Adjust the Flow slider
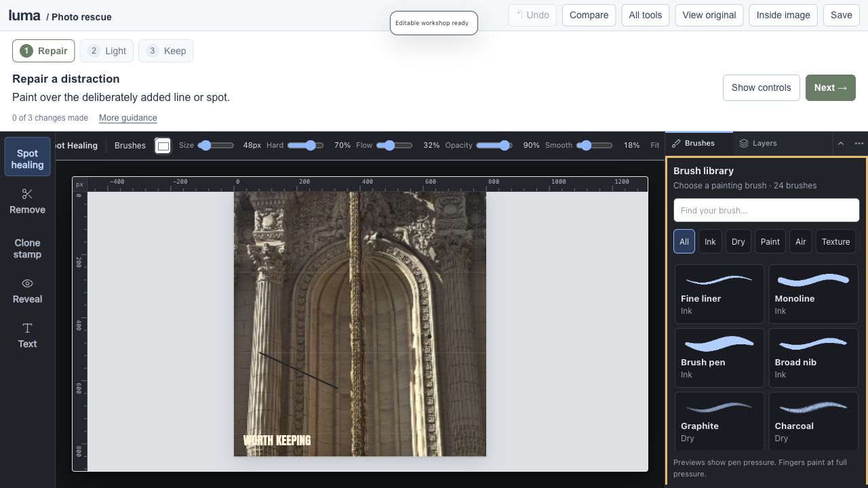The height and width of the screenshot is (488, 868). tap(395, 145)
